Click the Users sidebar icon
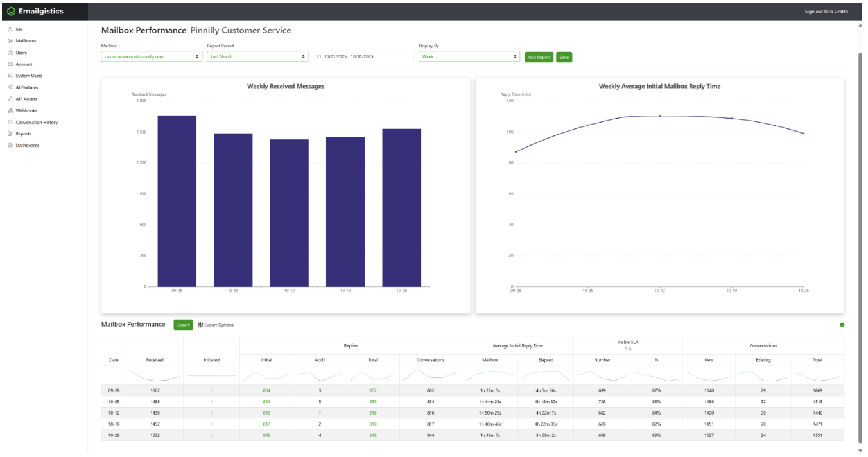Viewport: 868px width, 457px height. [x=10, y=53]
